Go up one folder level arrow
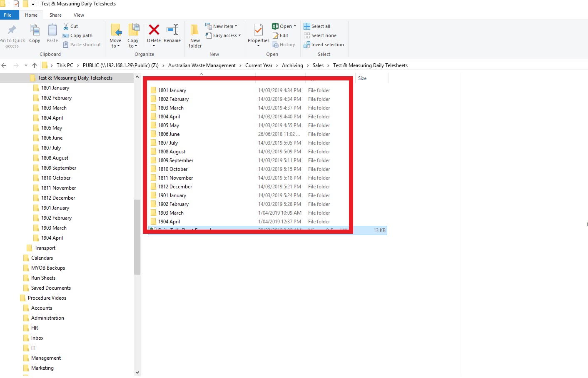 click(x=35, y=65)
